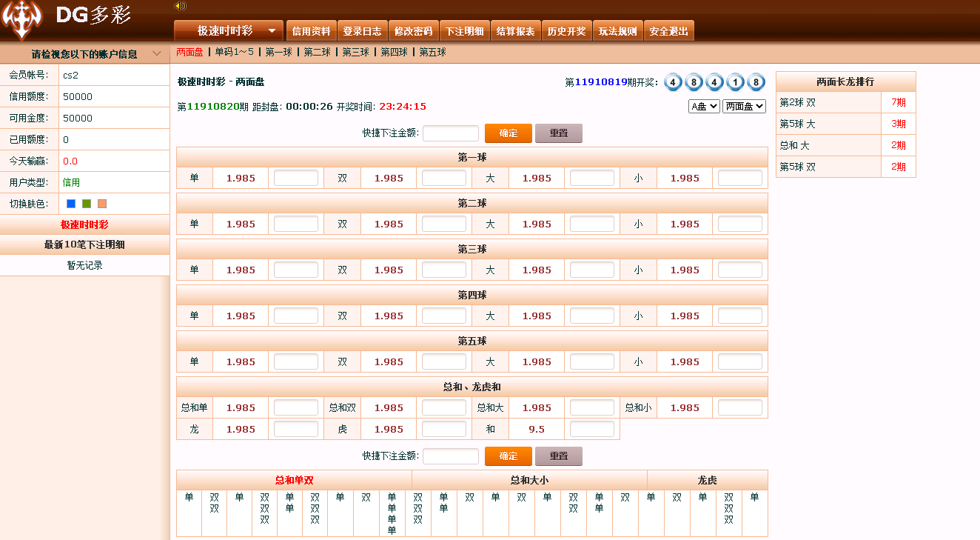Collapse the account info panel chevron
The height and width of the screenshot is (540, 980).
(x=156, y=54)
